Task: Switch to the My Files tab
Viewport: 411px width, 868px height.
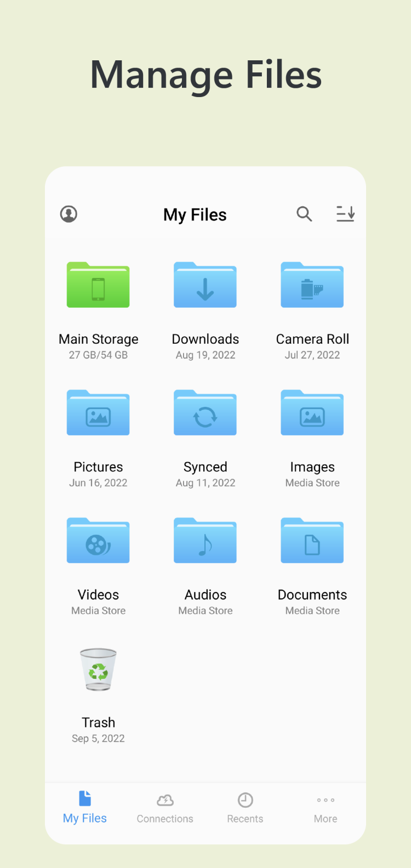Action: coord(85,808)
